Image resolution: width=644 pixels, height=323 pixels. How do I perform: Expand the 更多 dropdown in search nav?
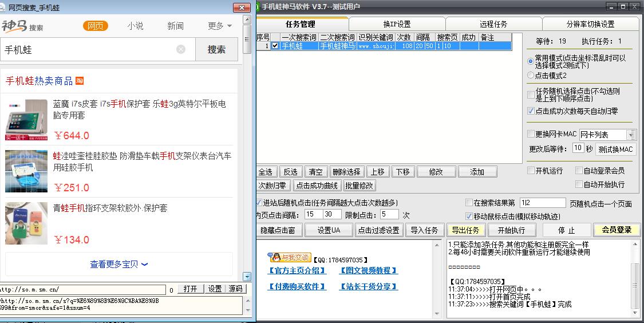click(x=220, y=26)
